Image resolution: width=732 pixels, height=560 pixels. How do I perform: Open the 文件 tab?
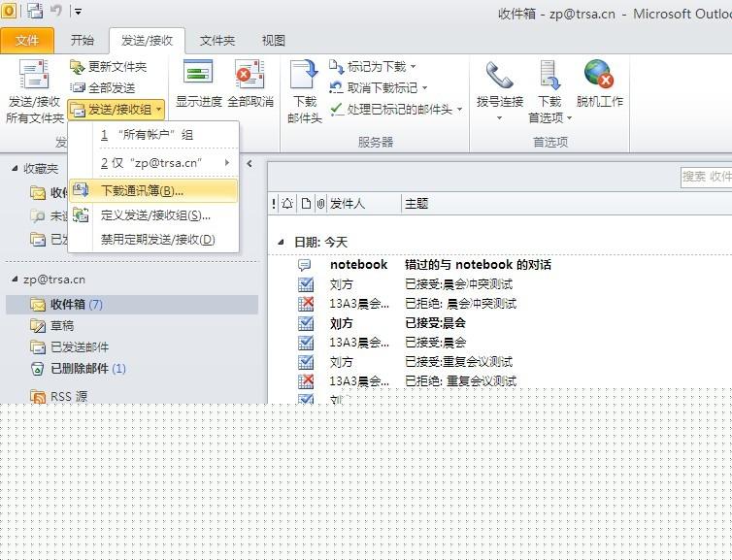(x=27, y=41)
